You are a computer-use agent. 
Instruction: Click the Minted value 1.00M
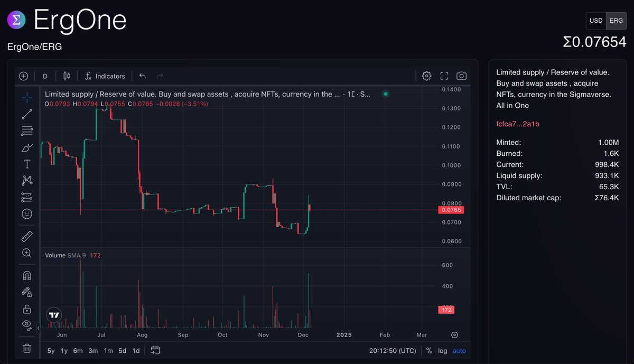[608, 142]
